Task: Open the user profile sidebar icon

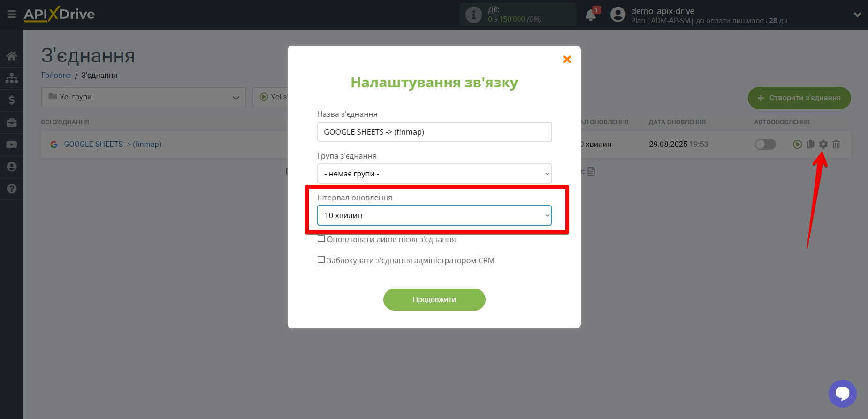Action: point(12,167)
